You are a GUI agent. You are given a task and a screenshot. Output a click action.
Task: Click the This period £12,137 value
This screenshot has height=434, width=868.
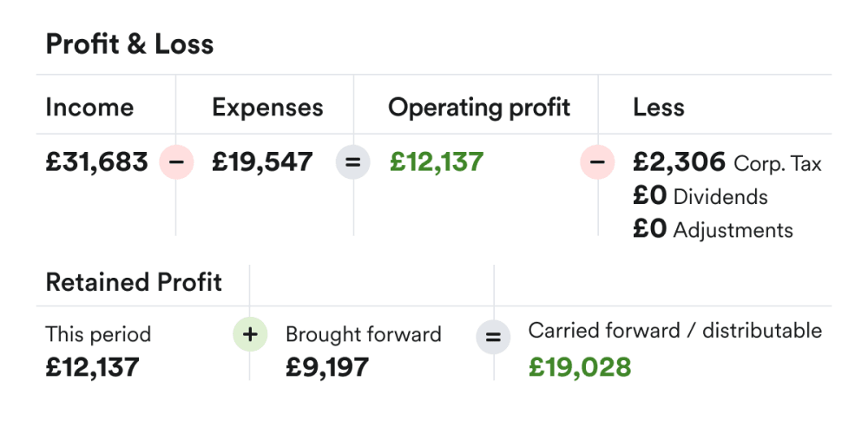(92, 367)
